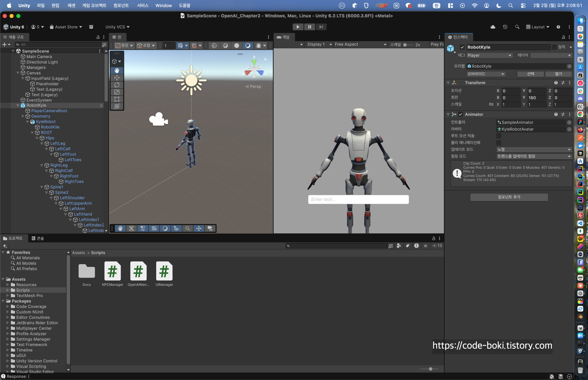588x380 pixels.
Task: Click the prefab 열기 (Open) button
Action: (558, 74)
